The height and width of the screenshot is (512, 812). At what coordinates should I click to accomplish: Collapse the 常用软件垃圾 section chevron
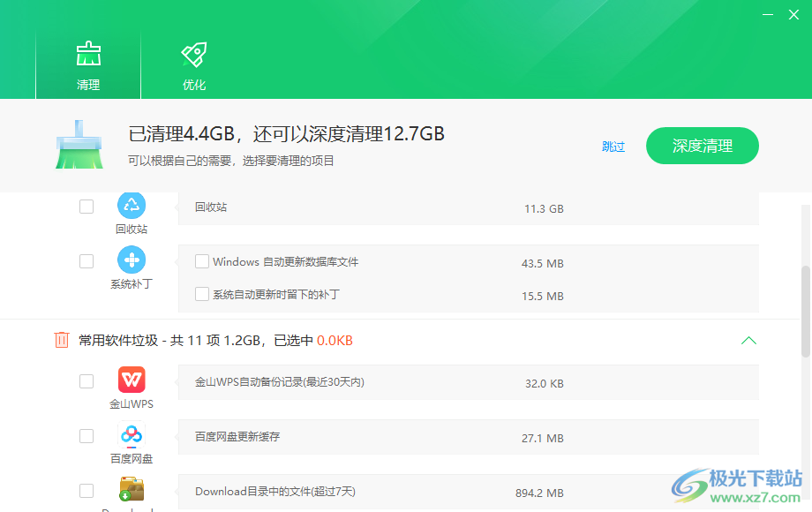748,340
